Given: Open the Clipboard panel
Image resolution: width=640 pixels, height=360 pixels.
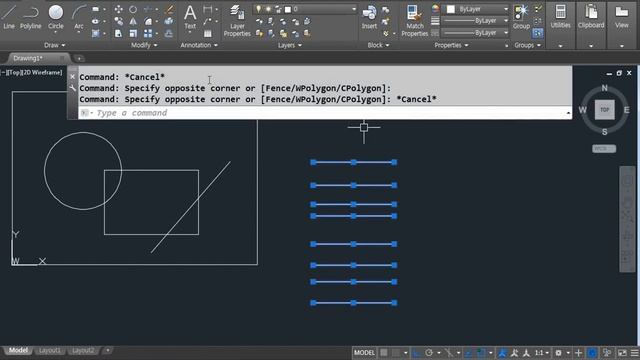Looking at the screenshot, I should (591, 24).
